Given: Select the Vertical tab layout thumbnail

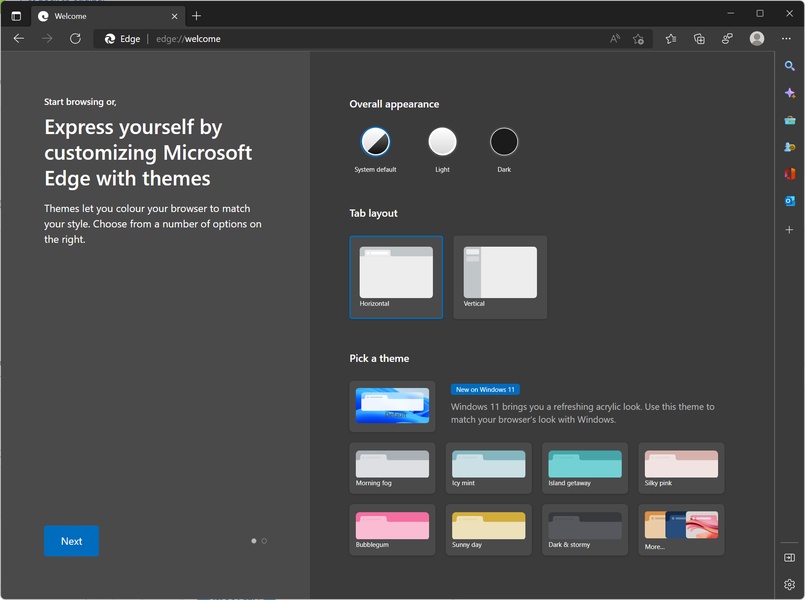Looking at the screenshot, I should [500, 277].
